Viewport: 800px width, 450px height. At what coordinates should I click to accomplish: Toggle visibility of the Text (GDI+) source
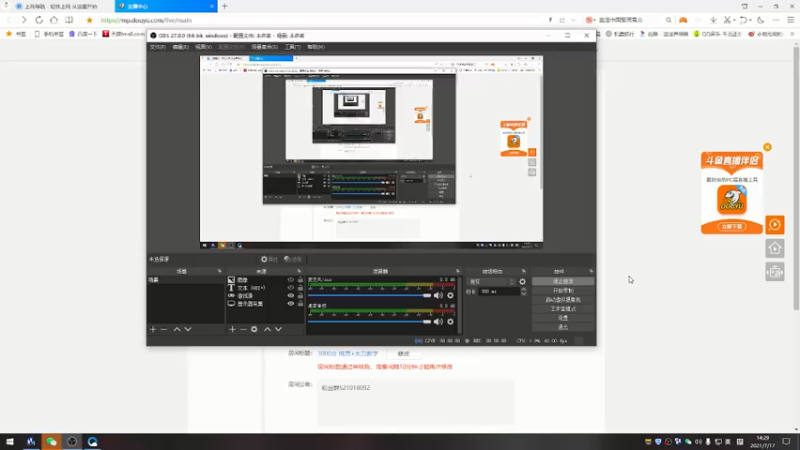[x=291, y=288]
